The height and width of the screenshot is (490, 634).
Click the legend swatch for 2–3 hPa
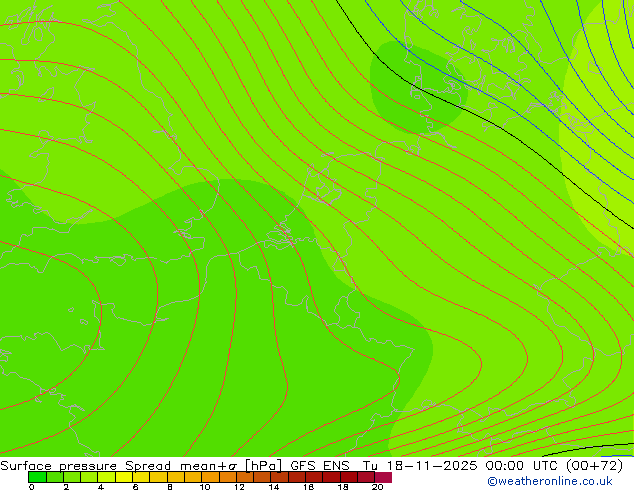pyautogui.click(x=72, y=477)
